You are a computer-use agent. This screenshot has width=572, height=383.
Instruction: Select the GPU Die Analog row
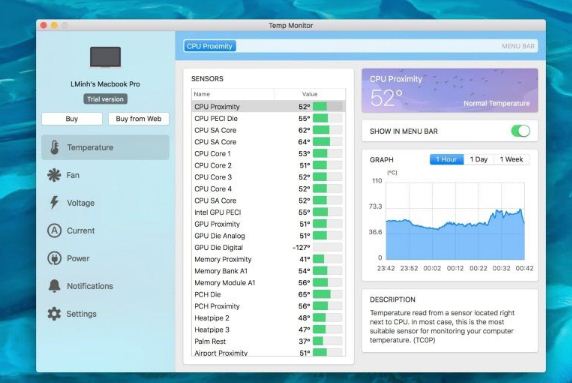coord(268,236)
